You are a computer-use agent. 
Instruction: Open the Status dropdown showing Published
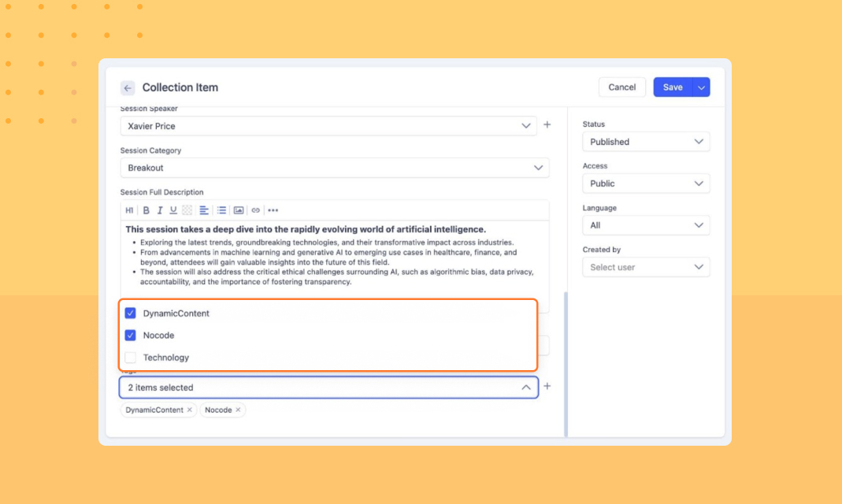[645, 142]
